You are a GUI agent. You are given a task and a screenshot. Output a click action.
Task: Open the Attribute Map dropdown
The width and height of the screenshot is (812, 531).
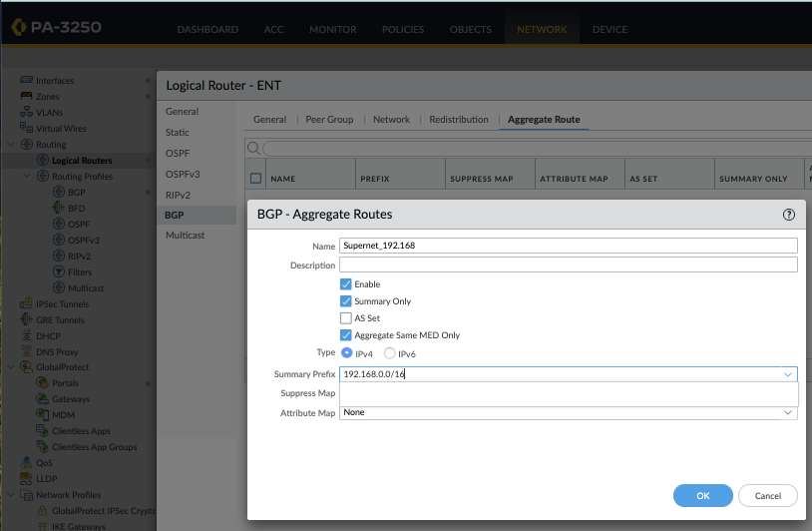[788, 412]
